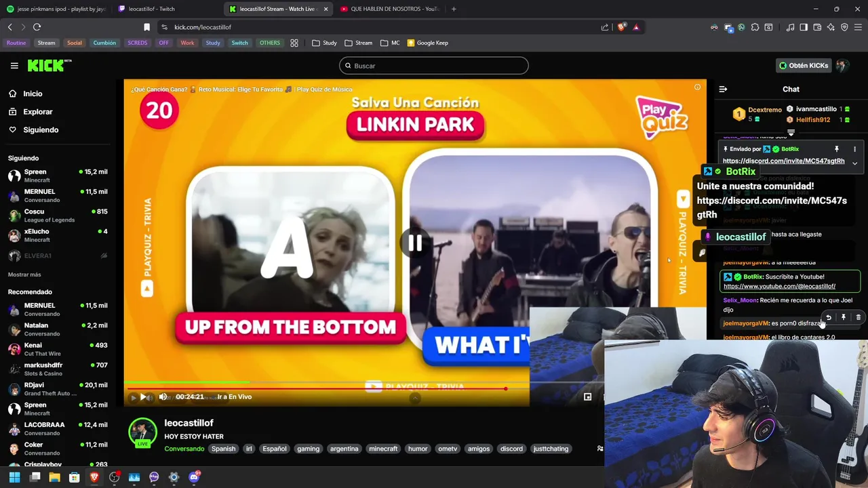Screen dimensions: 868x488
Task: Collapse the chat panel with arrow icon
Action: tap(723, 89)
